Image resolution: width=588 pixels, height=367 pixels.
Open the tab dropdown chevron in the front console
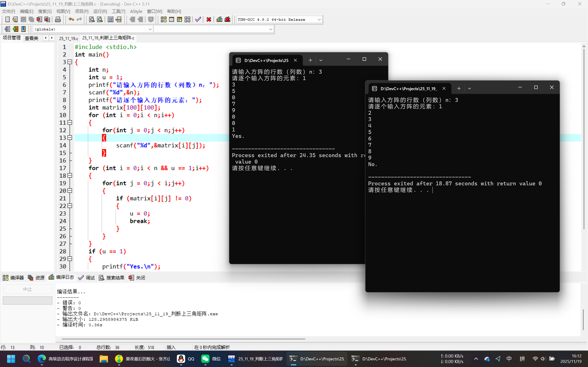469,89
